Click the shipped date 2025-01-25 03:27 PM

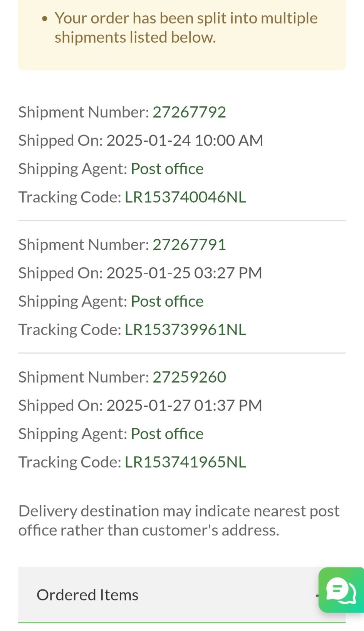(184, 273)
